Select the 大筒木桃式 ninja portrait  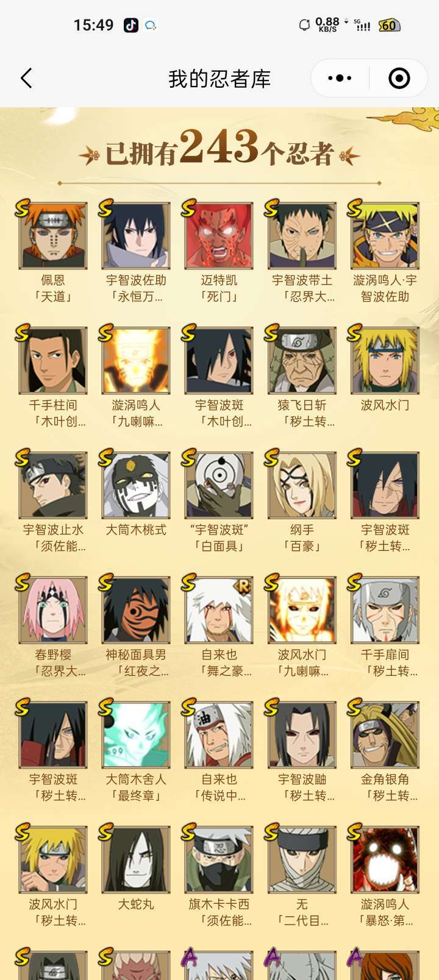(x=136, y=486)
